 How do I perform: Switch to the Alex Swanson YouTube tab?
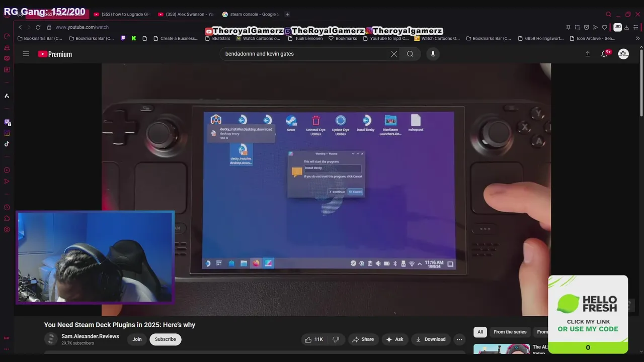click(186, 14)
